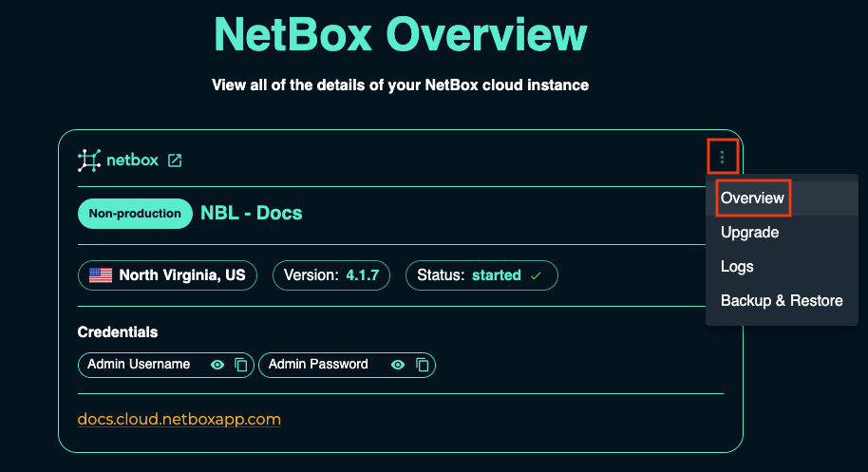Click the netbox brand text
Viewport: 868px width, 472px height.
(x=132, y=160)
